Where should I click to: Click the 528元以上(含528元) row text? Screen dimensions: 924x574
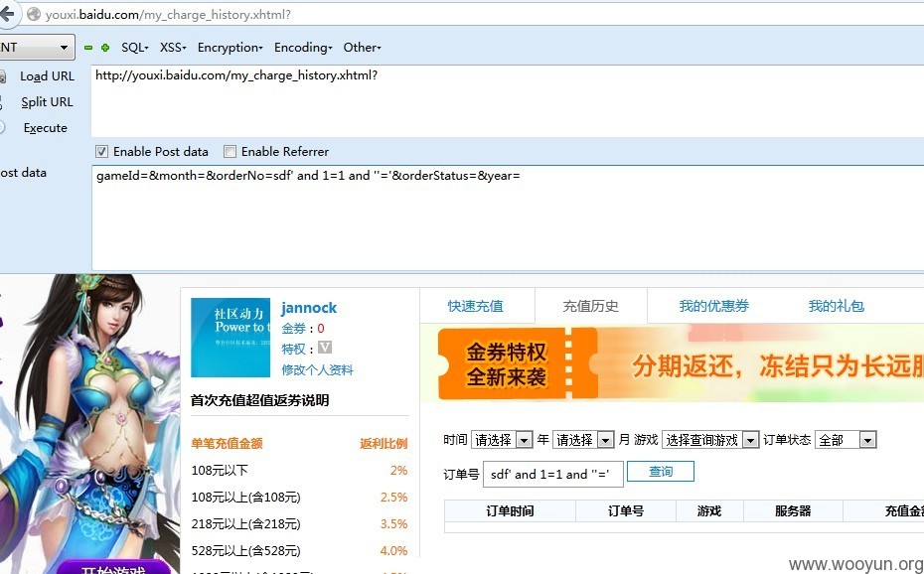245,551
